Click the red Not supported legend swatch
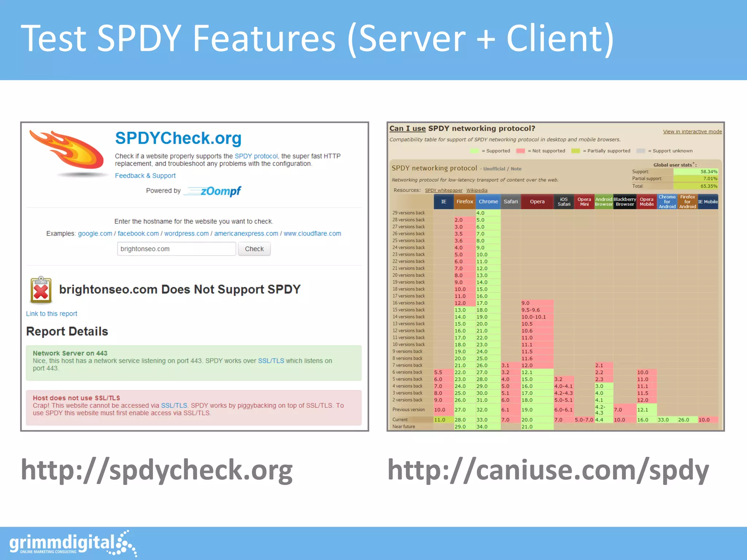The height and width of the screenshot is (560, 747). (520, 151)
